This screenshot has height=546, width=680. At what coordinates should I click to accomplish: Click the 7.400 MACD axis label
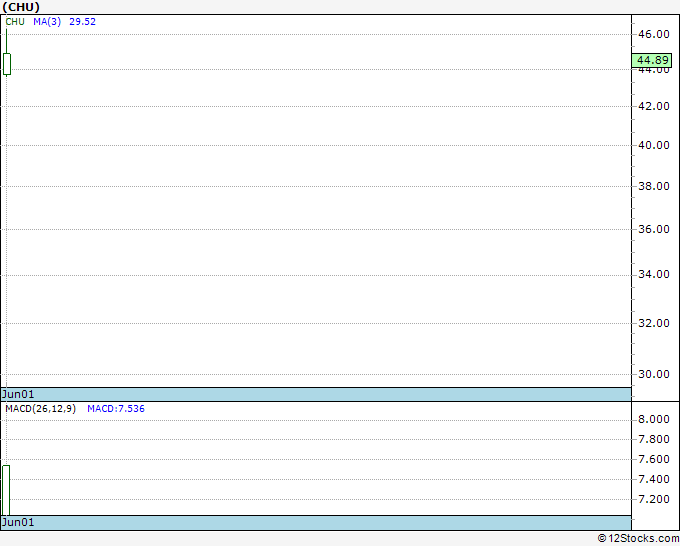tap(654, 480)
